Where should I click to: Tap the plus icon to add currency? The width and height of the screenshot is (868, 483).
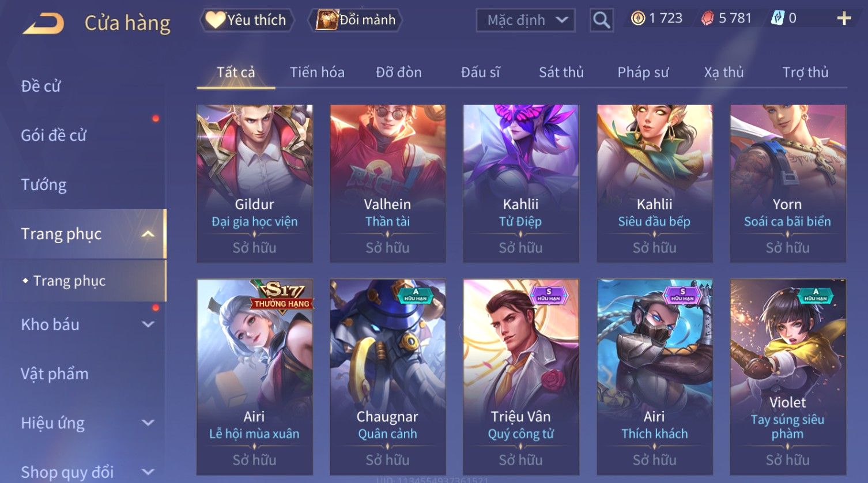844,19
